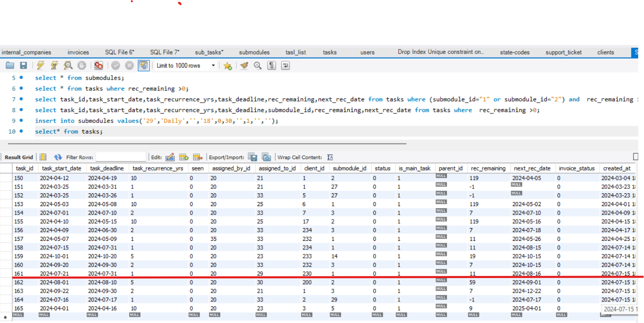Viewport: 644px width, 323px height.
Task: Open the SQL File 7 tab
Action: click(x=165, y=52)
